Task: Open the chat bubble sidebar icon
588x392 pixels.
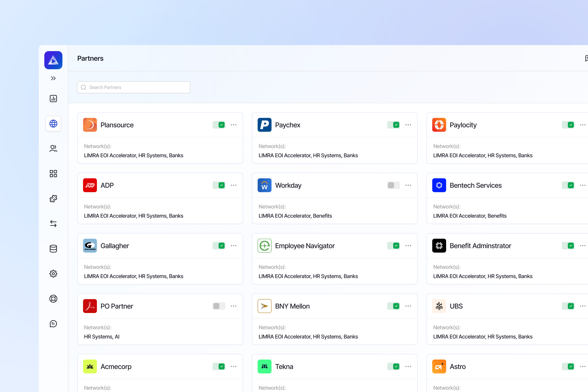Action: coord(53,323)
